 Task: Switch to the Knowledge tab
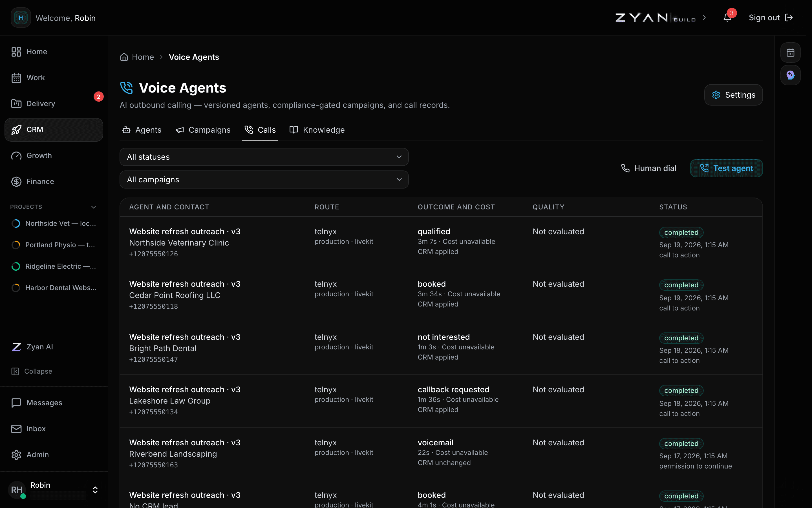317,130
